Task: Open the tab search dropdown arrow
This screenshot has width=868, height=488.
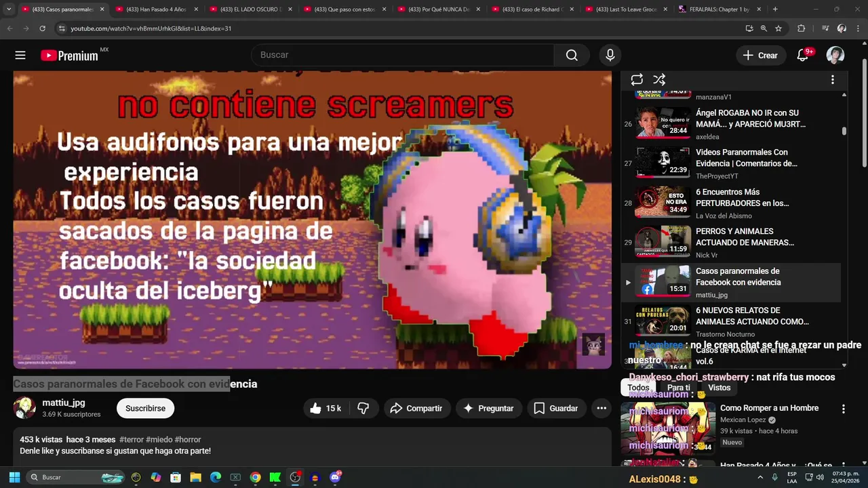Action: (9, 9)
